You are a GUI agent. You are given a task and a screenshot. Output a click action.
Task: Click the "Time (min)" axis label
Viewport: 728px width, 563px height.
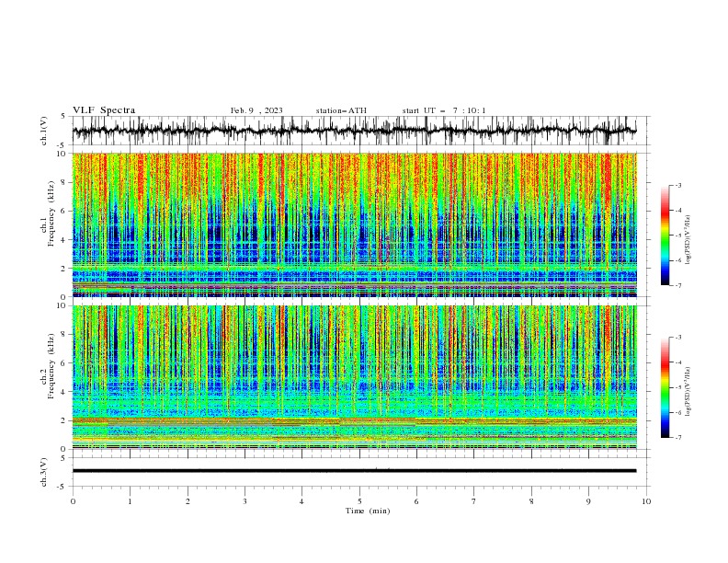click(368, 511)
